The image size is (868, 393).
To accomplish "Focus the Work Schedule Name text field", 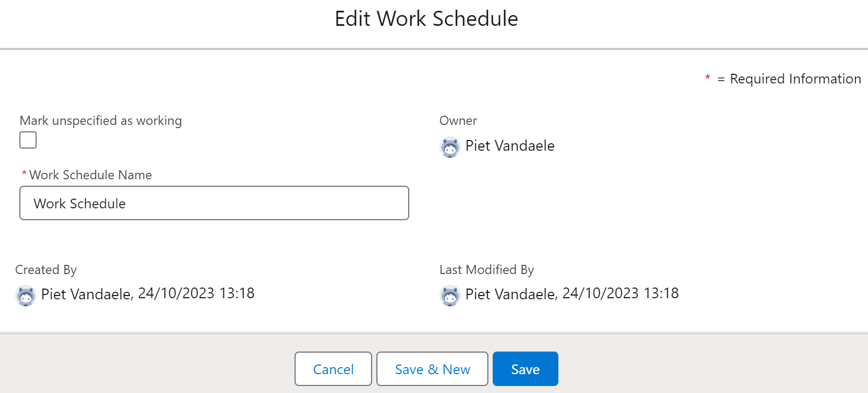I will (214, 203).
